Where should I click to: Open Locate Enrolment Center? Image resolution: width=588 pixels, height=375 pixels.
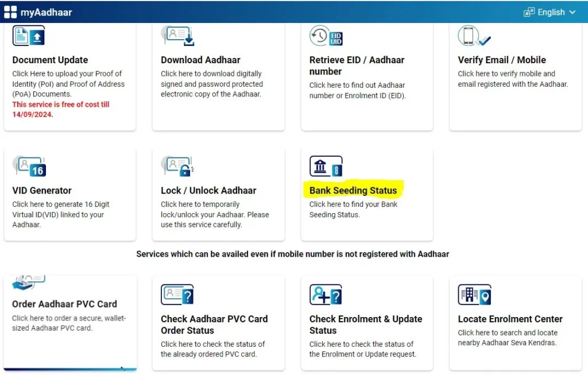pyautogui.click(x=510, y=319)
